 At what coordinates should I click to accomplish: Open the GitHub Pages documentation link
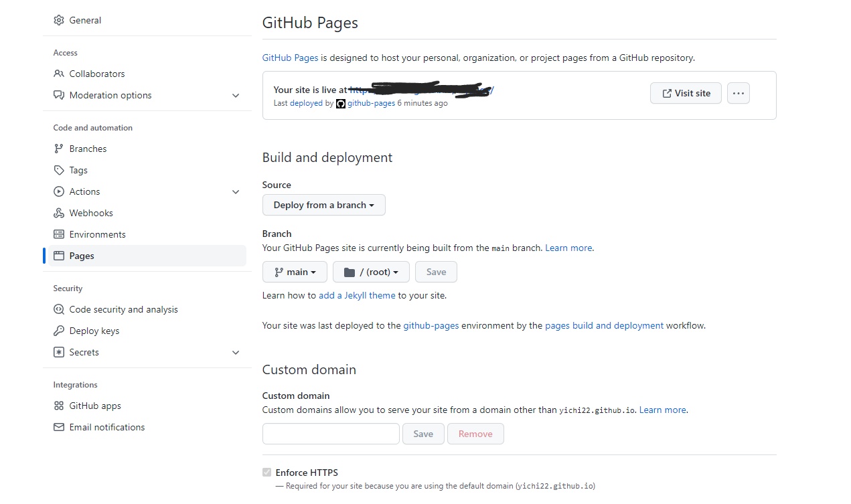pos(290,58)
